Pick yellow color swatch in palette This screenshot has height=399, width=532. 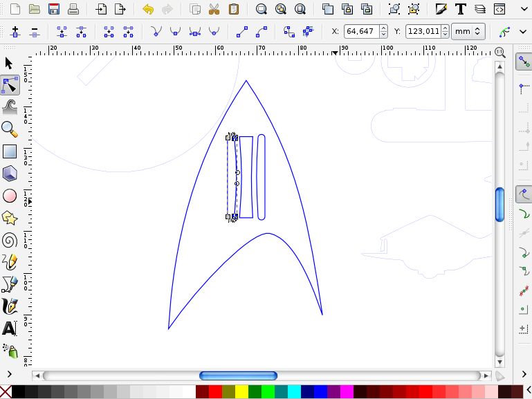[241, 391]
